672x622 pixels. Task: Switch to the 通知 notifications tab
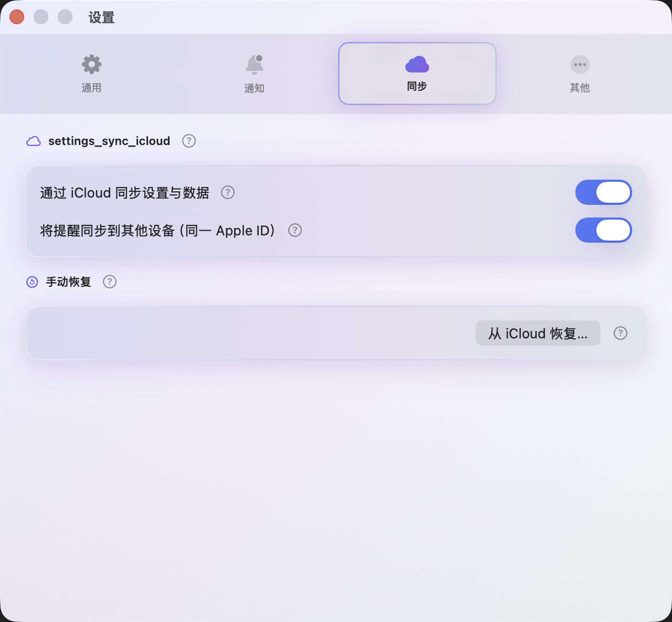pos(254,74)
